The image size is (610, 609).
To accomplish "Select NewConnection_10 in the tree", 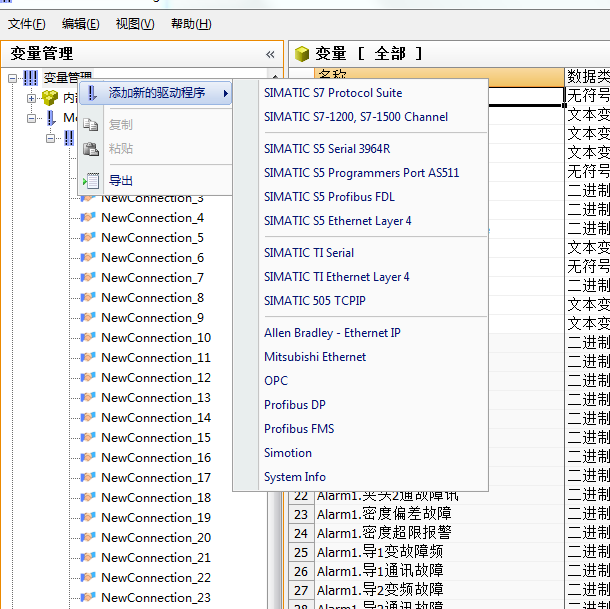I will click(156, 338).
